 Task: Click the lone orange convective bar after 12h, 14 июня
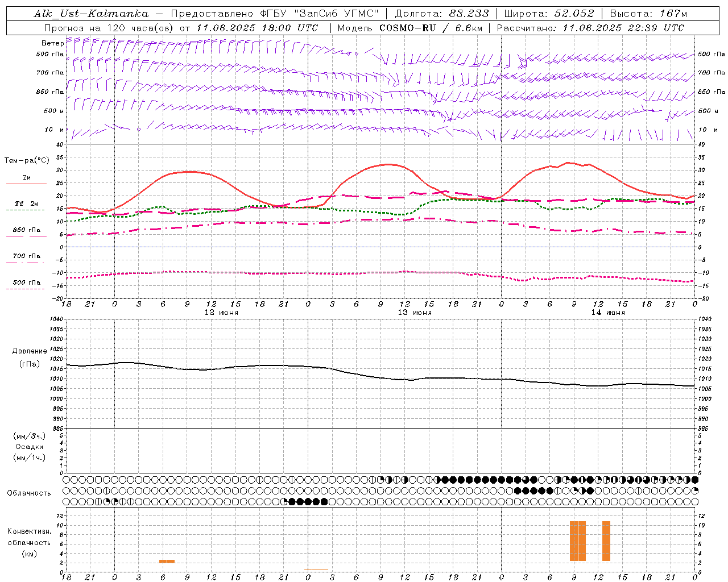(606, 541)
